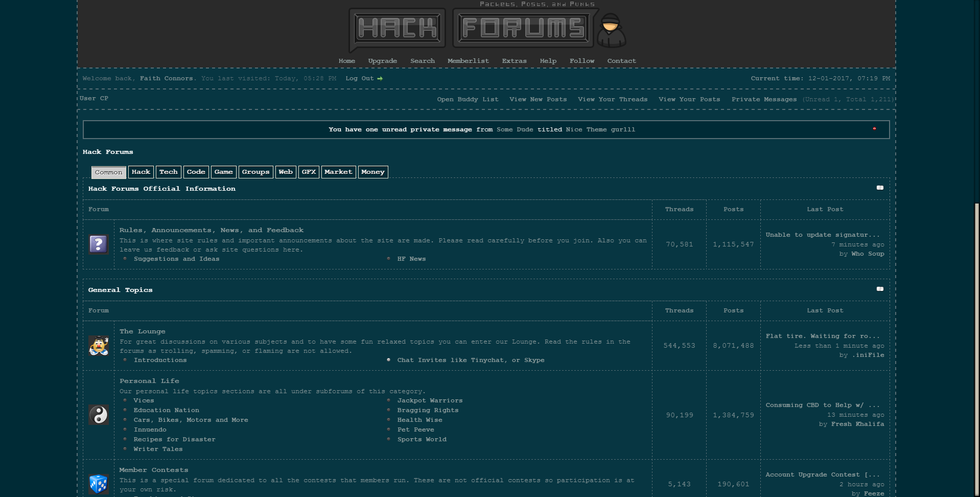This screenshot has height=497, width=980.
Task: Open Cars, Bikes, Motors and More
Action: pos(191,420)
